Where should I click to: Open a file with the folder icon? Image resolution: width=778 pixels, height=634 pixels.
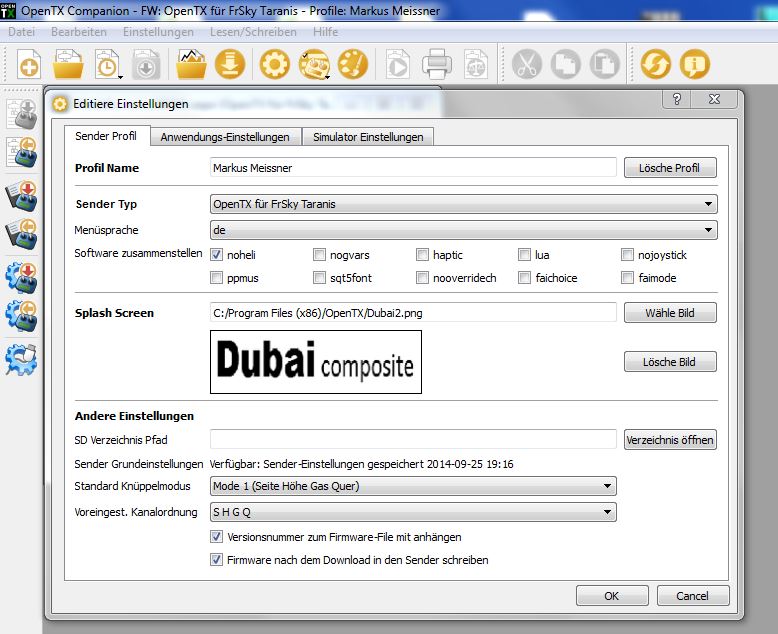coord(68,64)
